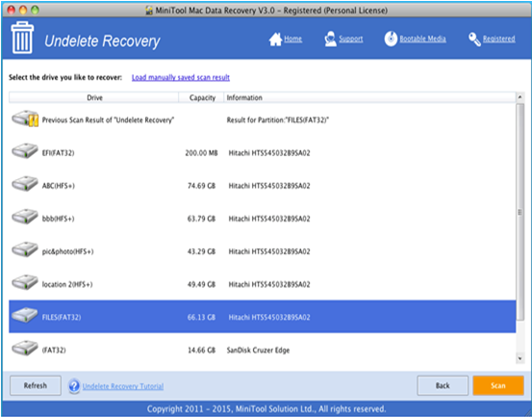Click the ABC(HFS+) drive icon

[x=25, y=184]
